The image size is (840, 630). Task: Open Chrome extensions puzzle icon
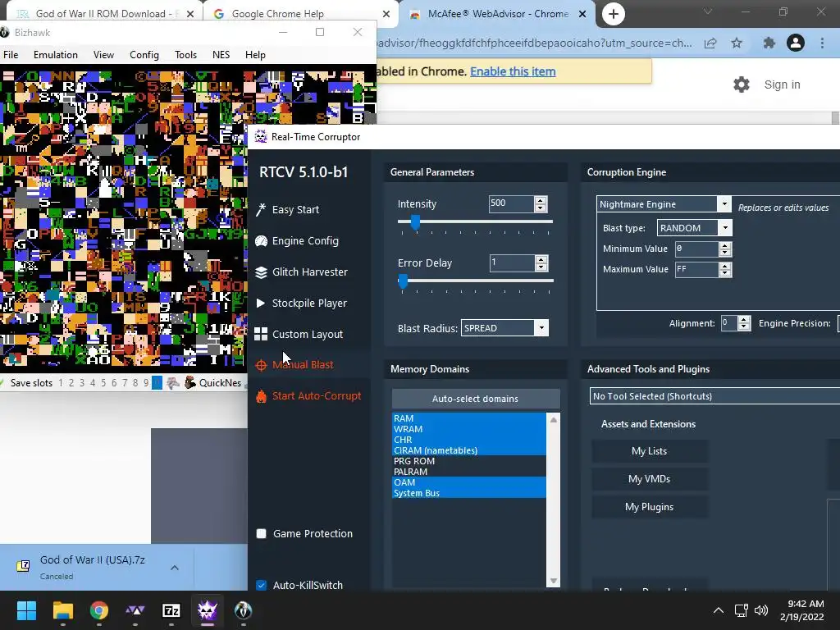(769, 43)
